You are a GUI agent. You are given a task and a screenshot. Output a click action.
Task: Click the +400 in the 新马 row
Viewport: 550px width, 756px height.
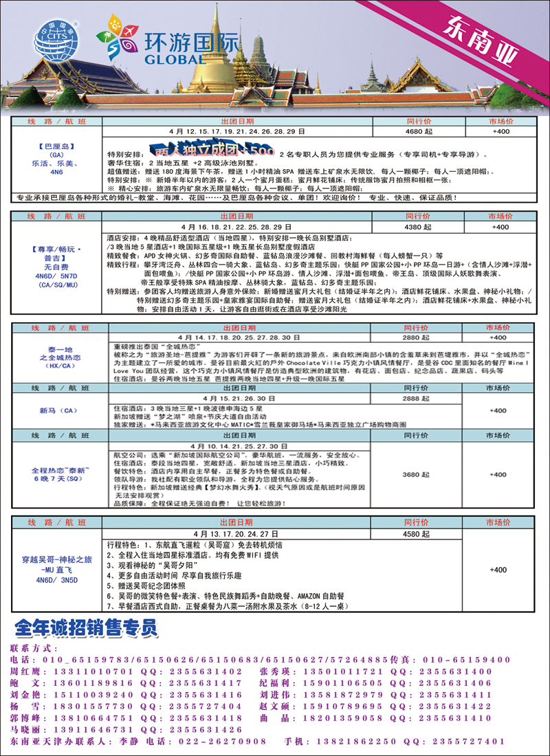click(x=498, y=411)
